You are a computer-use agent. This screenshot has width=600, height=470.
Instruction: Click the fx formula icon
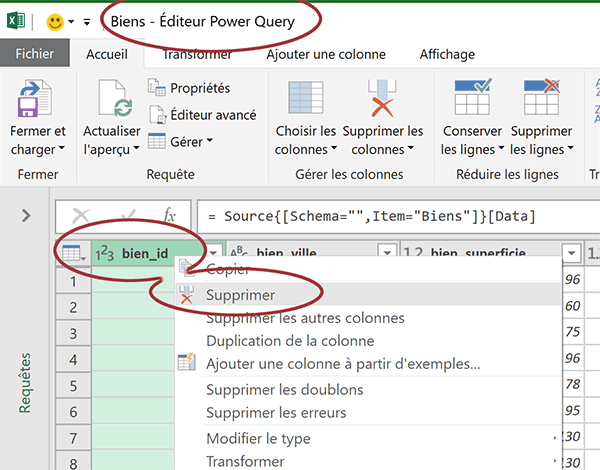(170, 216)
